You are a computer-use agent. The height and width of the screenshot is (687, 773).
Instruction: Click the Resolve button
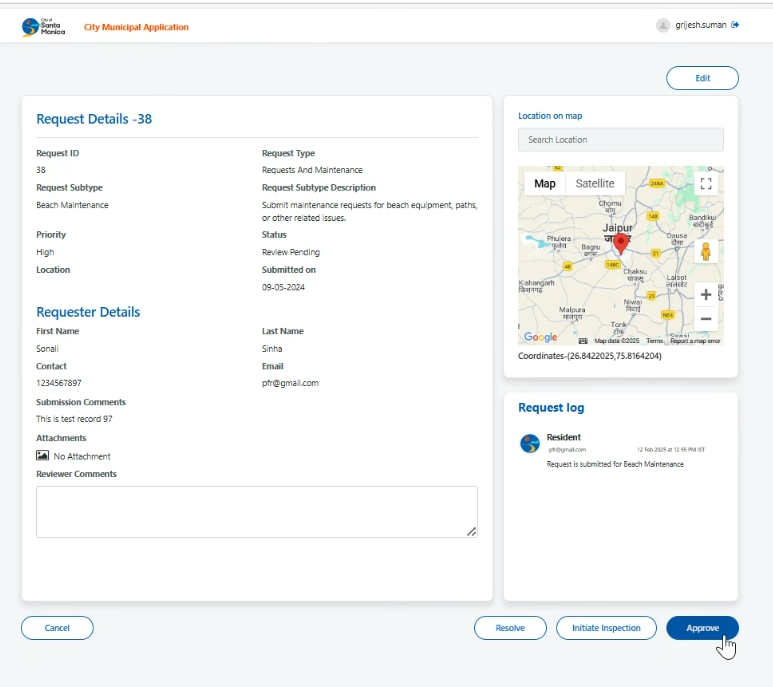510,628
